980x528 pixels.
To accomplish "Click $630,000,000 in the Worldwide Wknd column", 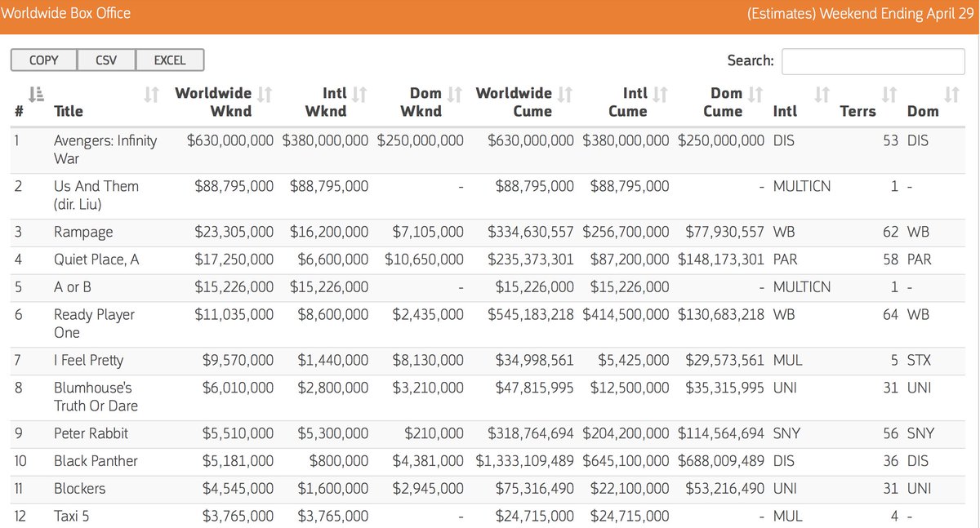I will 230,140.
